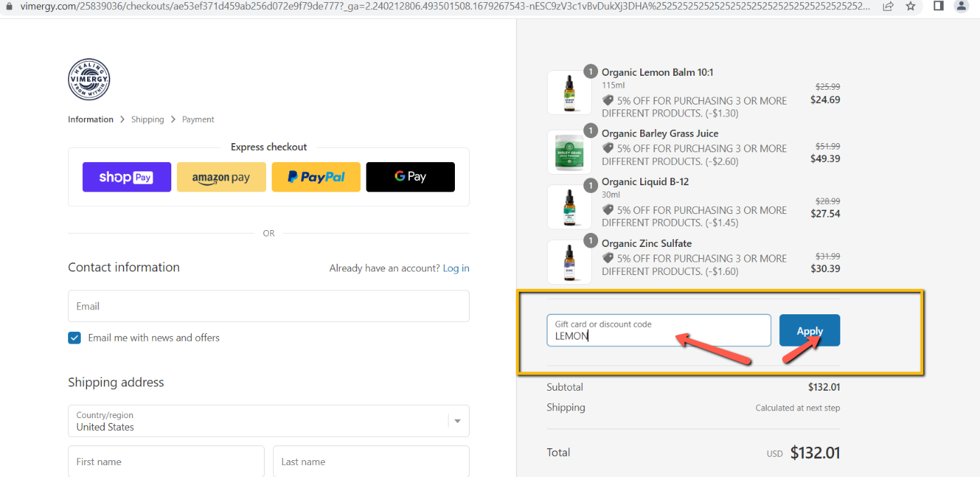Screen dimensions: 980x477
Task: Click the Vimergy healing logo
Action: click(x=88, y=79)
